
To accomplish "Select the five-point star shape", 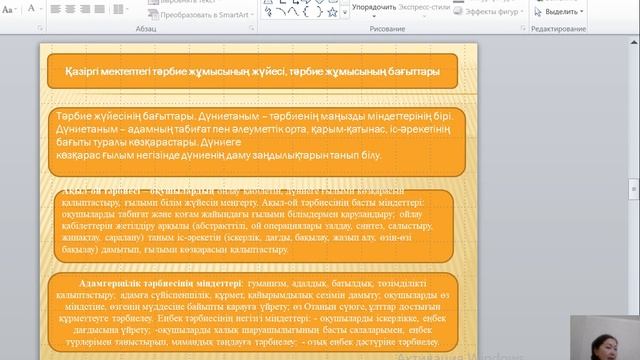I will [x=333, y=12].
